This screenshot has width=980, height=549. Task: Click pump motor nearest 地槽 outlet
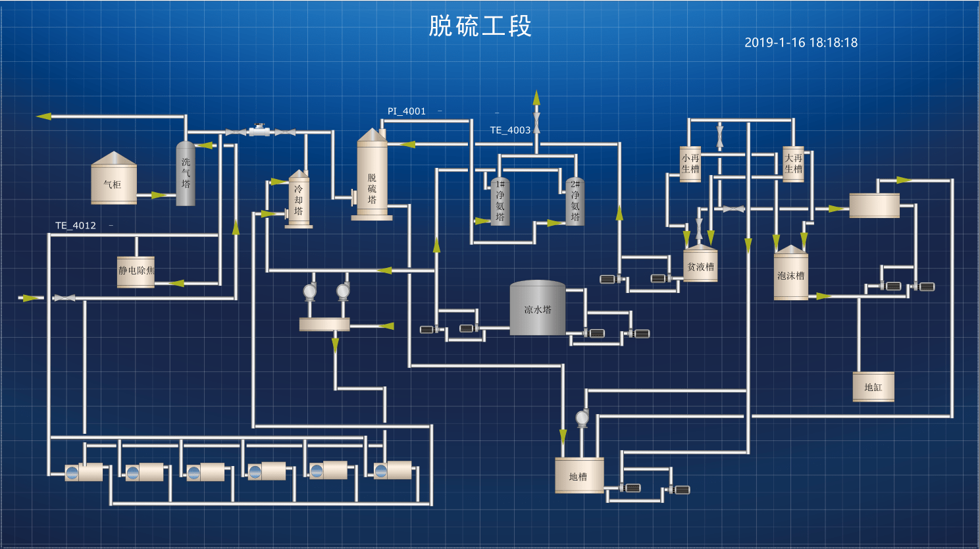(x=629, y=488)
